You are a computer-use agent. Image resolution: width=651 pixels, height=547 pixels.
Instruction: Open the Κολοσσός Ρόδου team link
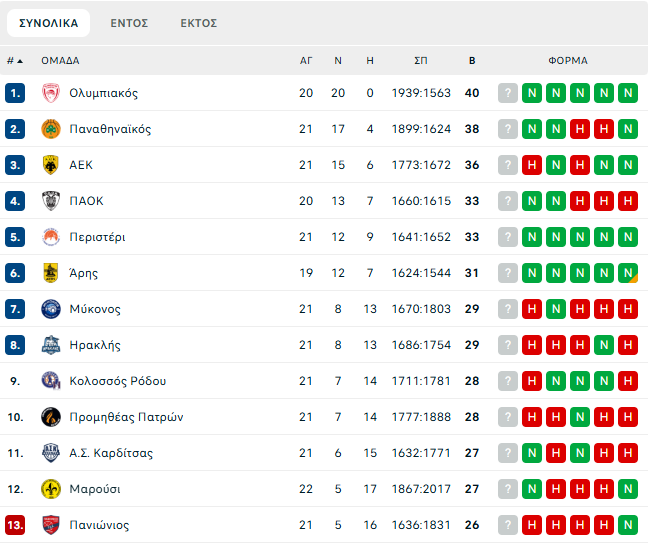tap(117, 381)
